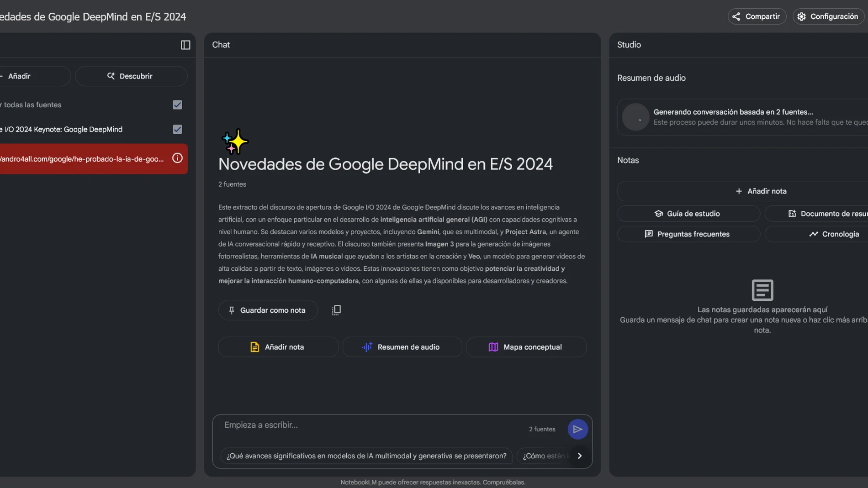The height and width of the screenshot is (488, 868).
Task: Uncheck the I/O 2024 Keynote source
Action: [x=177, y=130]
